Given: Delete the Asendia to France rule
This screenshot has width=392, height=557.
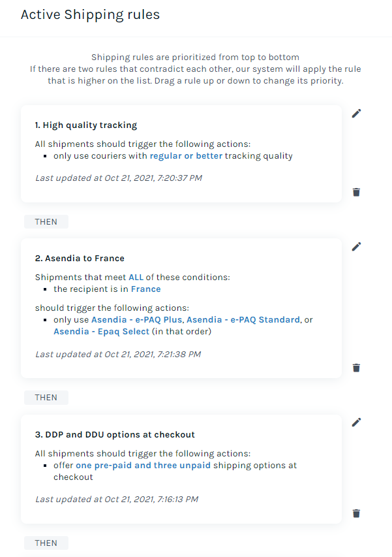Looking at the screenshot, I should click(x=356, y=368).
